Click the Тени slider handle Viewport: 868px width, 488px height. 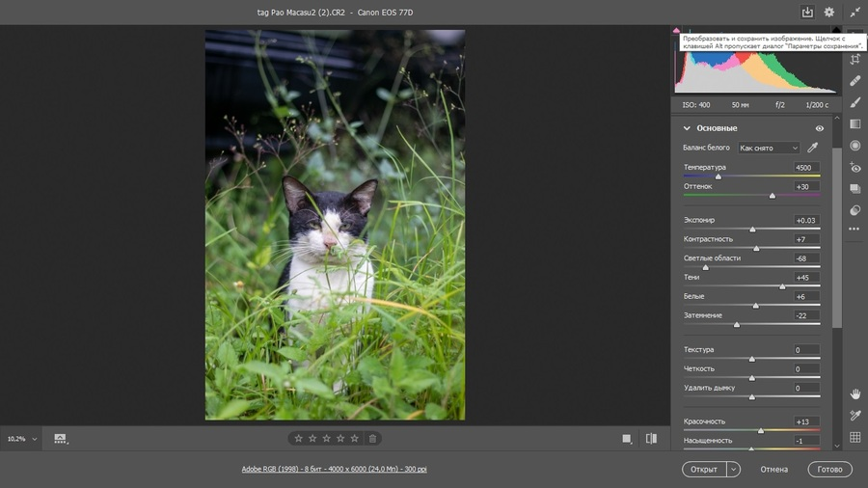tap(782, 286)
